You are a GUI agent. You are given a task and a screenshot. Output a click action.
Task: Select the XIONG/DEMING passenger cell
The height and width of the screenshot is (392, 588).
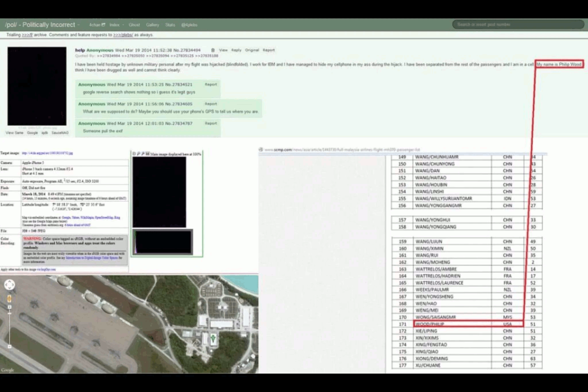452,359
